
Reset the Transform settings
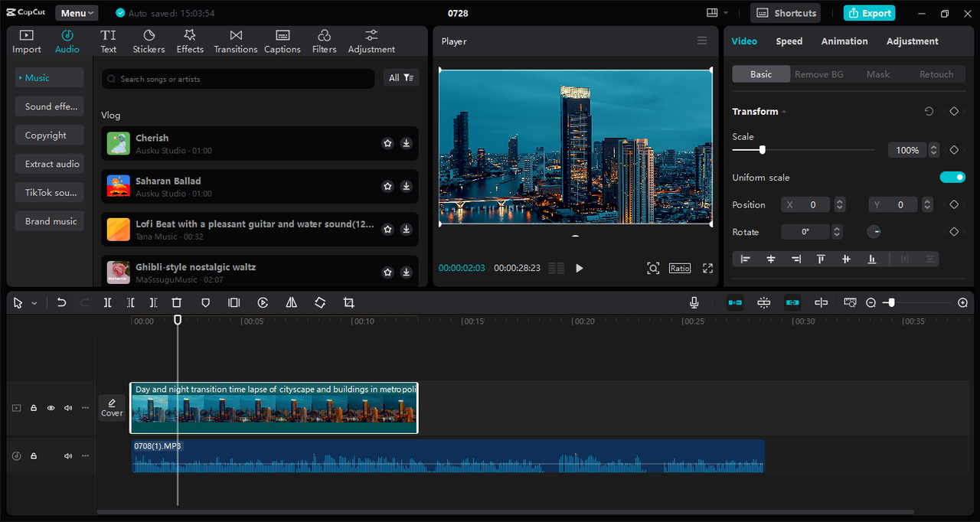coord(929,111)
